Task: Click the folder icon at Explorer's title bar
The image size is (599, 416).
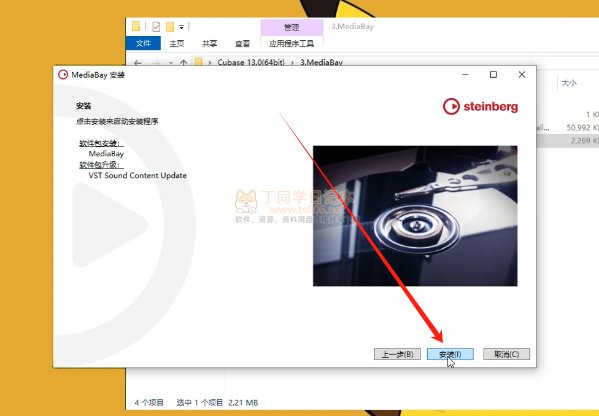Action: [x=136, y=26]
